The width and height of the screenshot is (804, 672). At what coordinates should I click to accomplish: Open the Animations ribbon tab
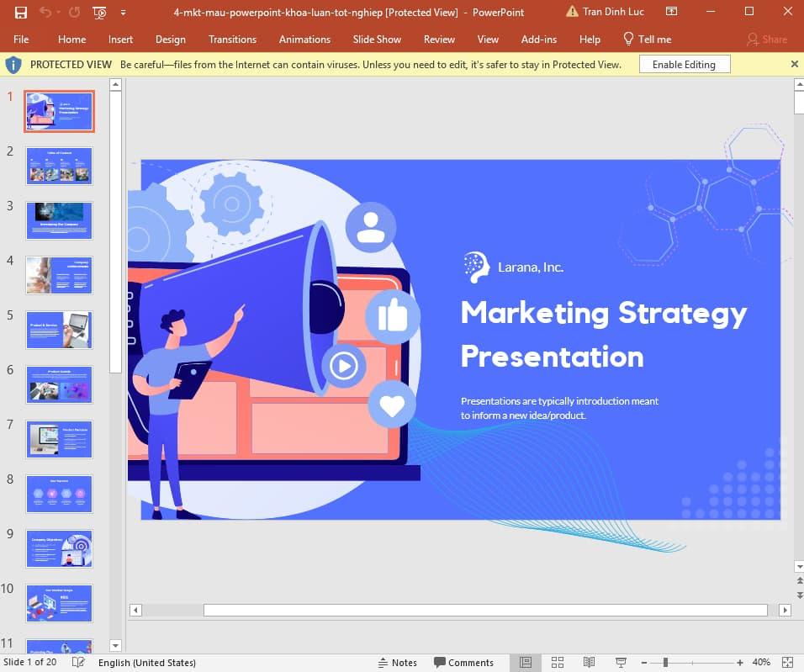pos(304,39)
